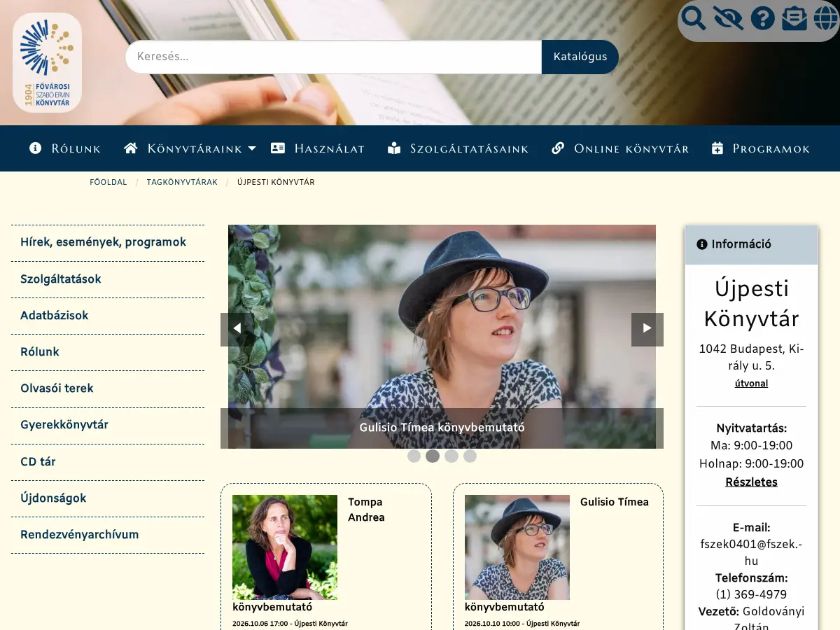This screenshot has height=630, width=840.
Task: Open the help question mark icon
Action: (x=762, y=18)
